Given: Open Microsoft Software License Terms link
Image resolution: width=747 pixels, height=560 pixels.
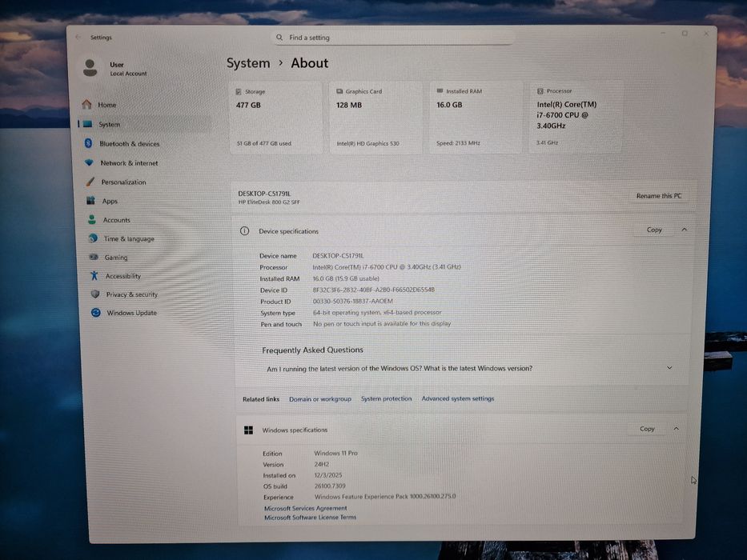Looking at the screenshot, I should 310,517.
